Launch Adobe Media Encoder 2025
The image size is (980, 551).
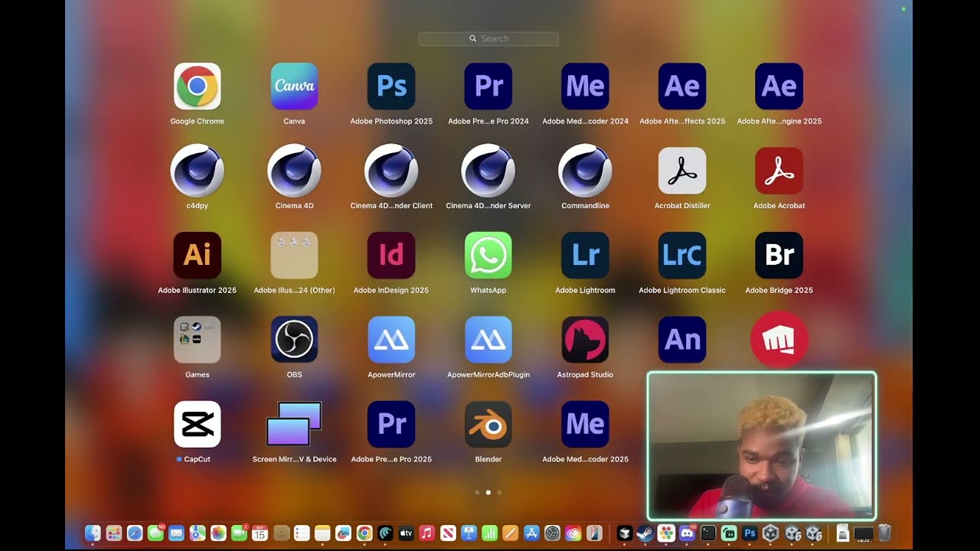585,424
